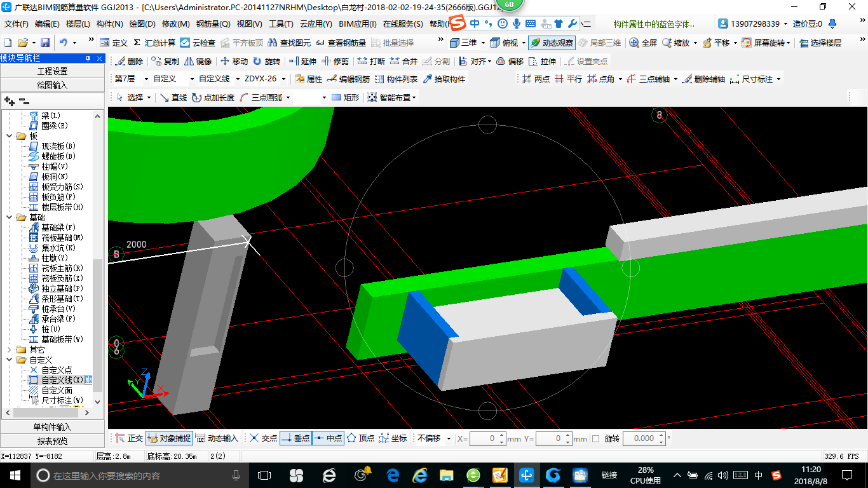Toggle 动态输入 dynamic input
Image resolution: width=868 pixels, height=488 pixels.
point(217,438)
